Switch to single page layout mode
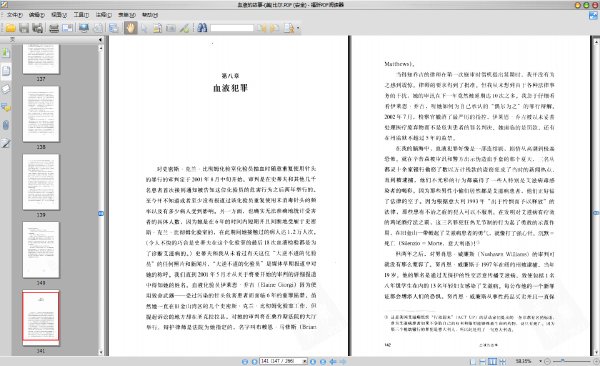This screenshot has height=366, width=600. (473, 361)
